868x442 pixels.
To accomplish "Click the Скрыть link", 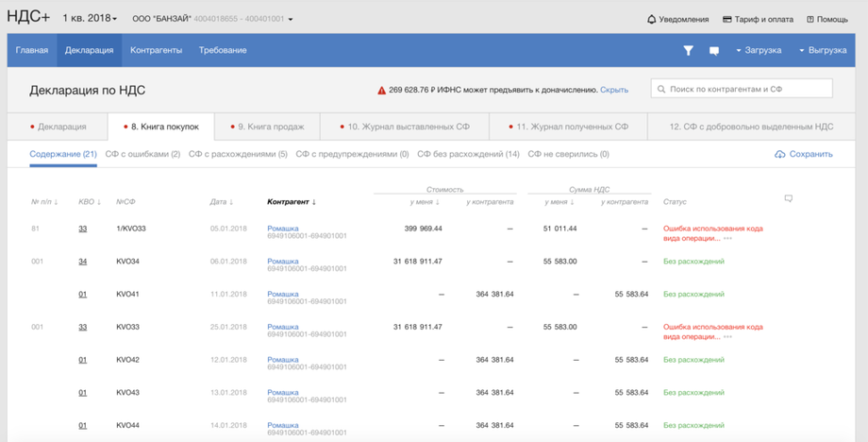I will click(x=614, y=91).
